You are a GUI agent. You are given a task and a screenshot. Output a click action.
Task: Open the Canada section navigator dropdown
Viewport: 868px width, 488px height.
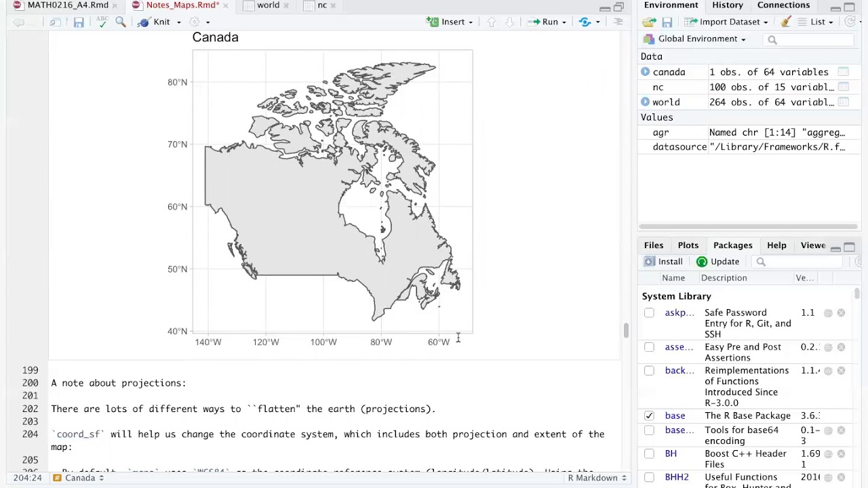[x=80, y=478]
